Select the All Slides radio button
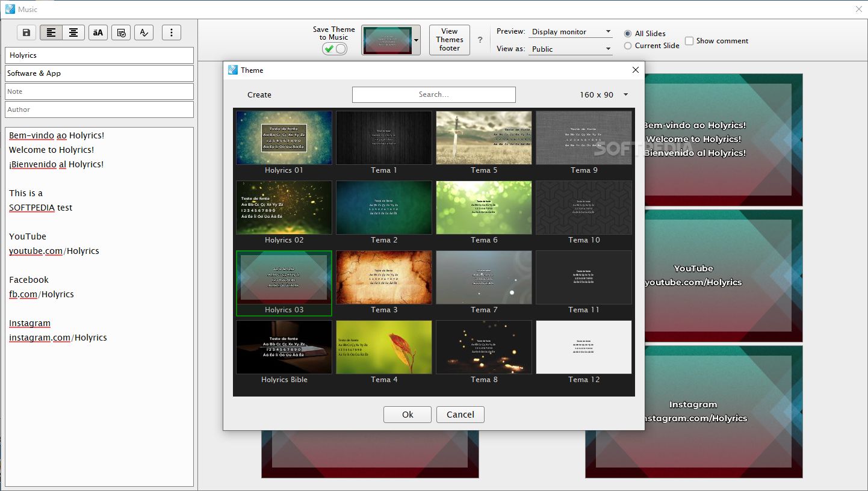The image size is (868, 491). 628,34
